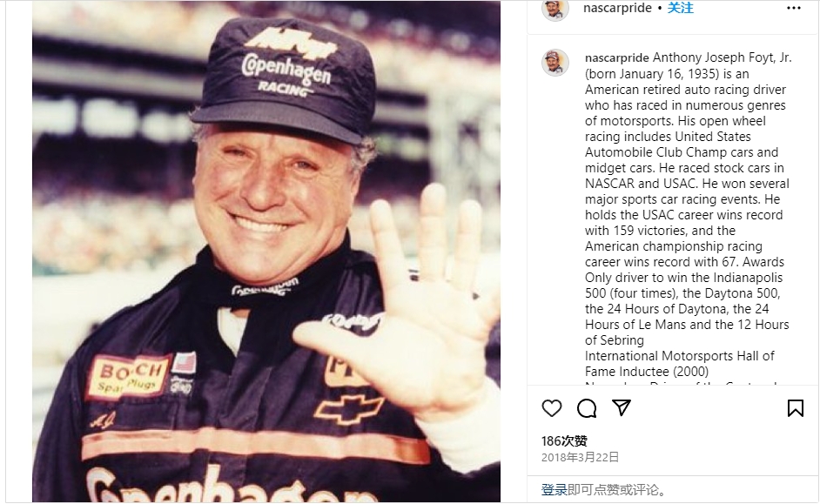
Task: Click the bold nascarpride name in the caption
Action: 617,58
